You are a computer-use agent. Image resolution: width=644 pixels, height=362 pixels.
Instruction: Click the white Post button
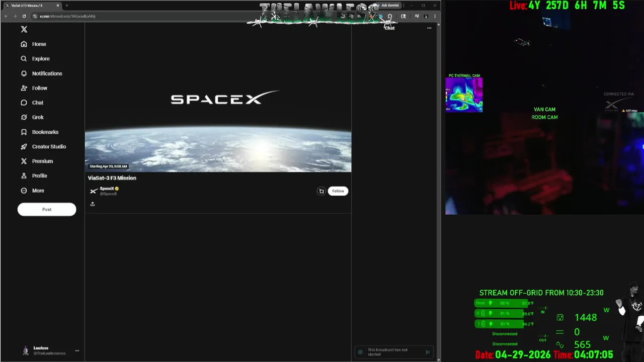tap(47, 209)
